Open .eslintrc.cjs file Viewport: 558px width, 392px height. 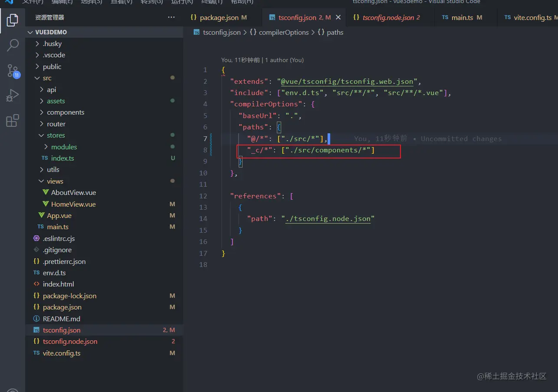tap(104, 238)
